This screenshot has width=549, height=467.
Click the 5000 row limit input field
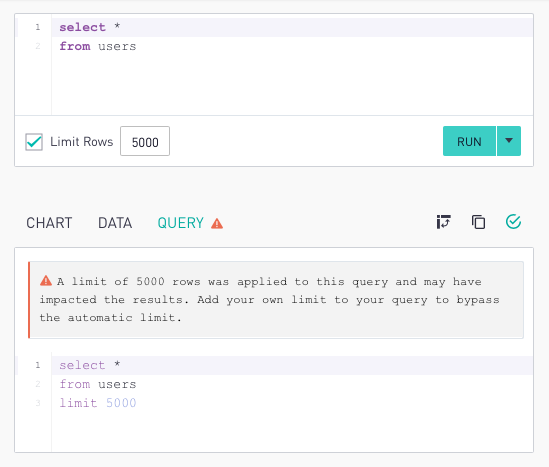point(145,141)
